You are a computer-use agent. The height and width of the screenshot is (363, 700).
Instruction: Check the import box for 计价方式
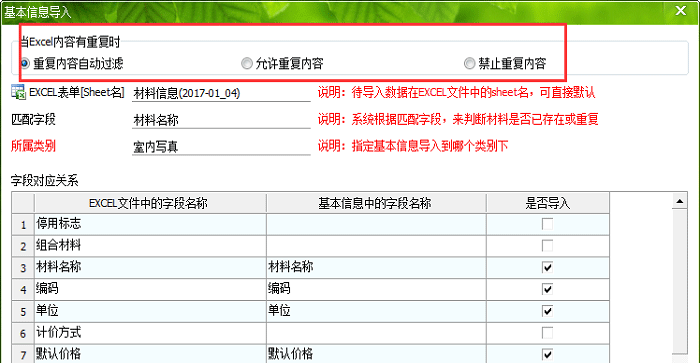547,333
